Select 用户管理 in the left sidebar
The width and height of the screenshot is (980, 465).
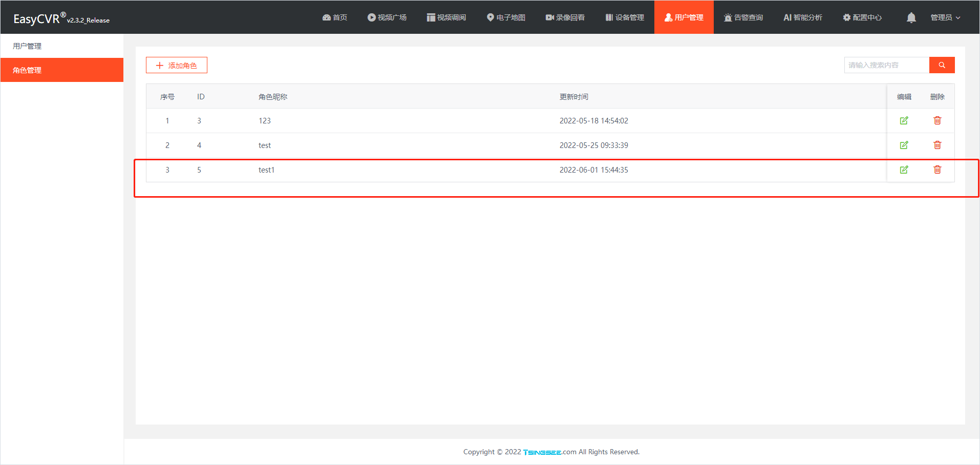pos(27,46)
